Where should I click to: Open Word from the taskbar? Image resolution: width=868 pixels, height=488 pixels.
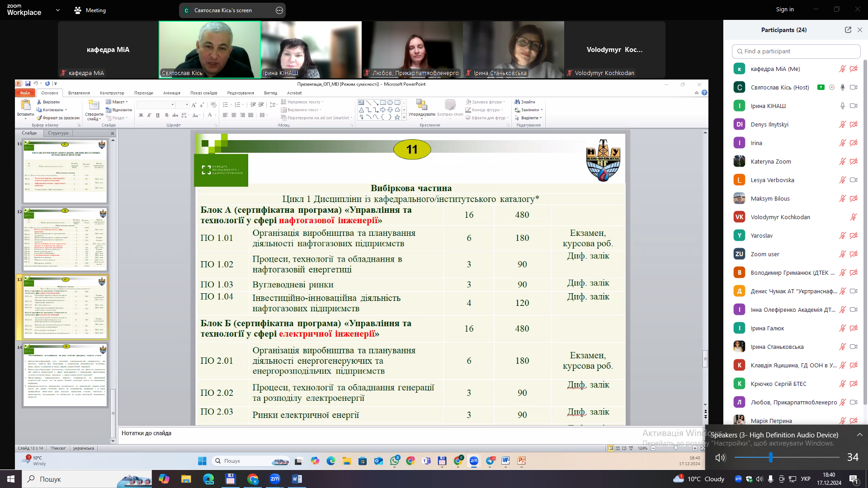pos(297,479)
